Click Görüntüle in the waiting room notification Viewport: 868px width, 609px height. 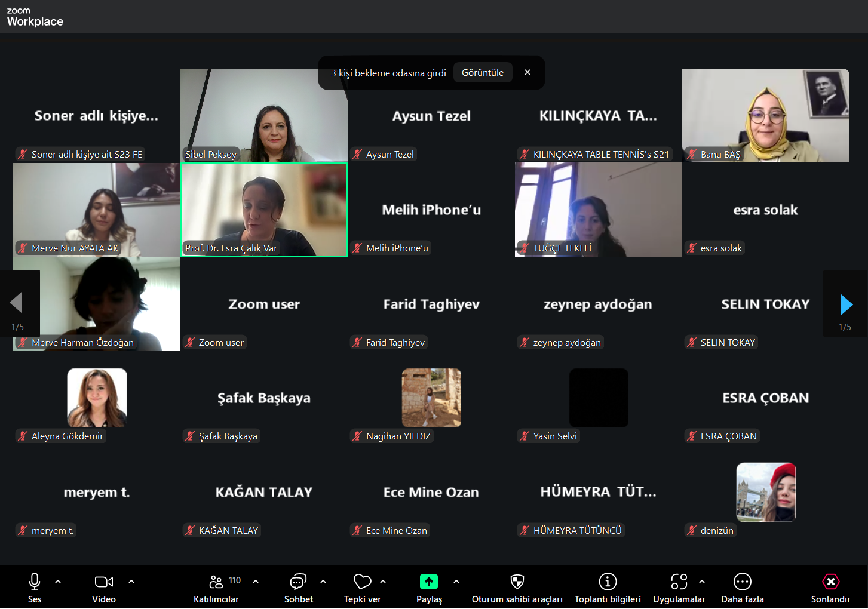pyautogui.click(x=483, y=73)
